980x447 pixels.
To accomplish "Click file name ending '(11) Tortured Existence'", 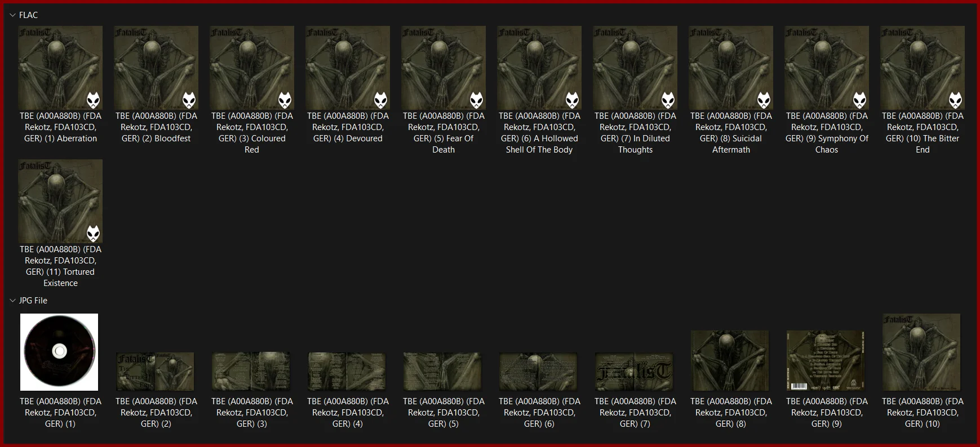I will 60,266.
